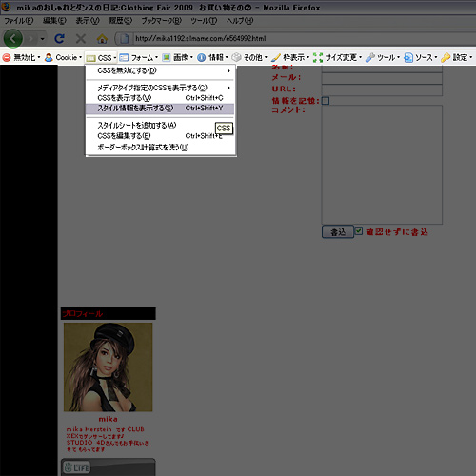
Task: Expand the 画像 toolbar dropdown
Action: tap(191, 57)
